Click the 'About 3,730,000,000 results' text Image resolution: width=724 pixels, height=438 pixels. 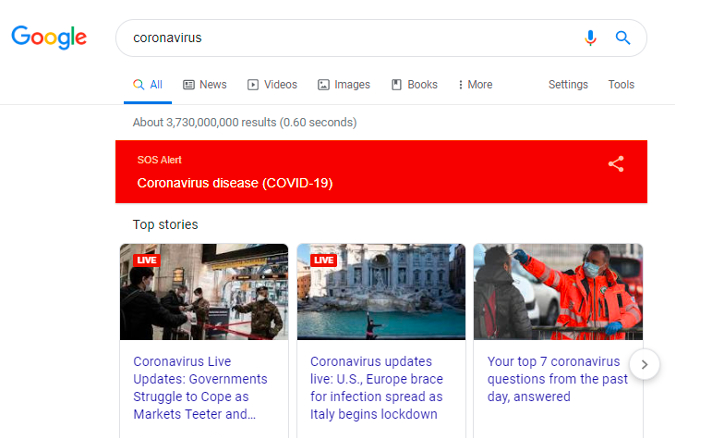pyautogui.click(x=245, y=122)
